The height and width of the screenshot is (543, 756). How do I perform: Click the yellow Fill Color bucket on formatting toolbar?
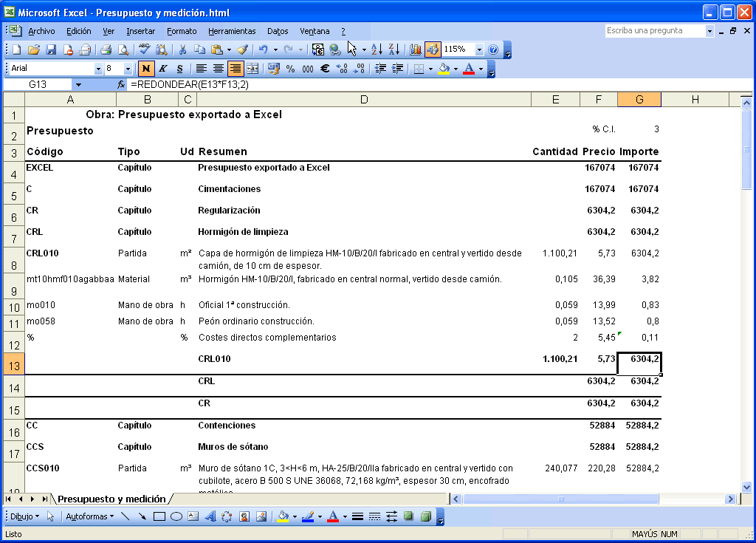pos(444,69)
